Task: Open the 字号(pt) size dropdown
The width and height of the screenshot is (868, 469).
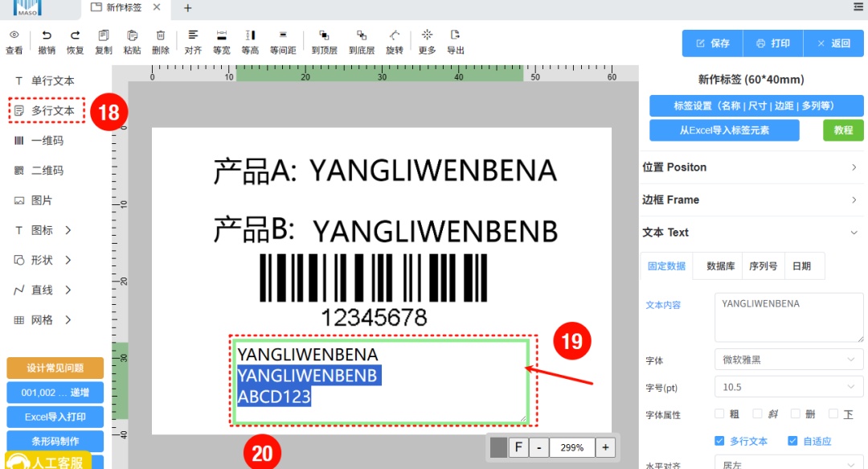Action: coord(789,387)
